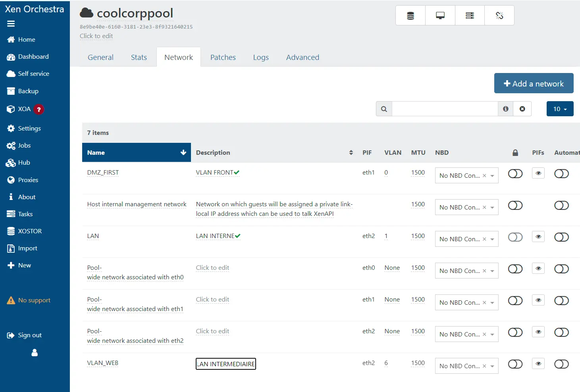Go to the Dashboard page
This screenshot has width=580, height=392.
(x=28, y=57)
